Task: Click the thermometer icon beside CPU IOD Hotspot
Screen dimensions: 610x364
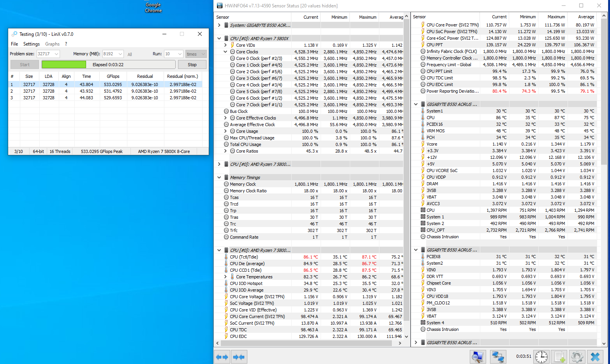Action: [226, 283]
